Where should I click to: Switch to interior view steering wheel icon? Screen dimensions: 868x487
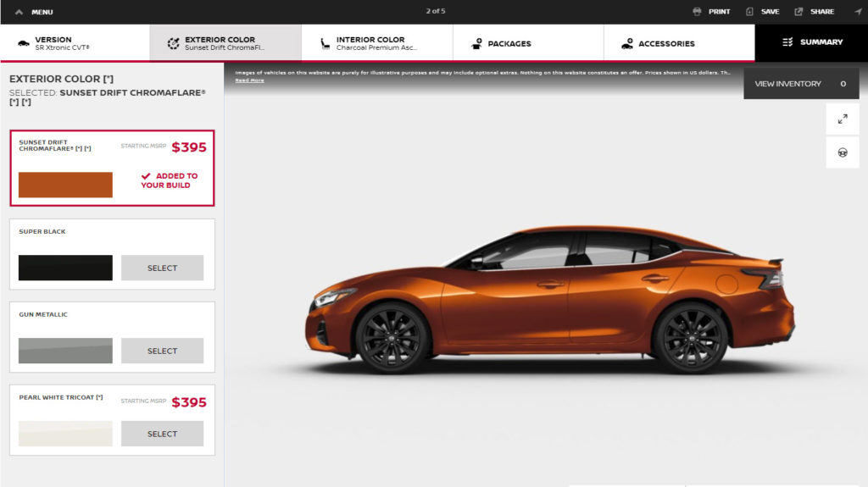tap(843, 152)
